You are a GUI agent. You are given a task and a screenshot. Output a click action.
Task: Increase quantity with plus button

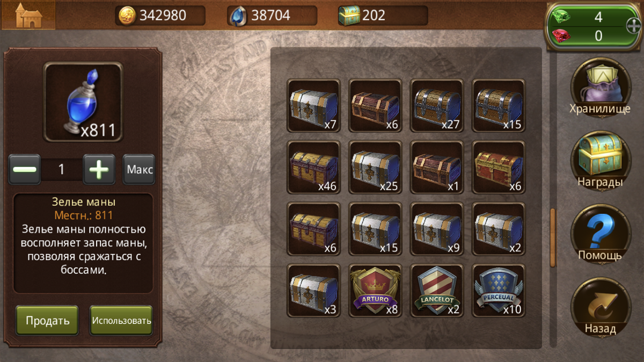[99, 170]
